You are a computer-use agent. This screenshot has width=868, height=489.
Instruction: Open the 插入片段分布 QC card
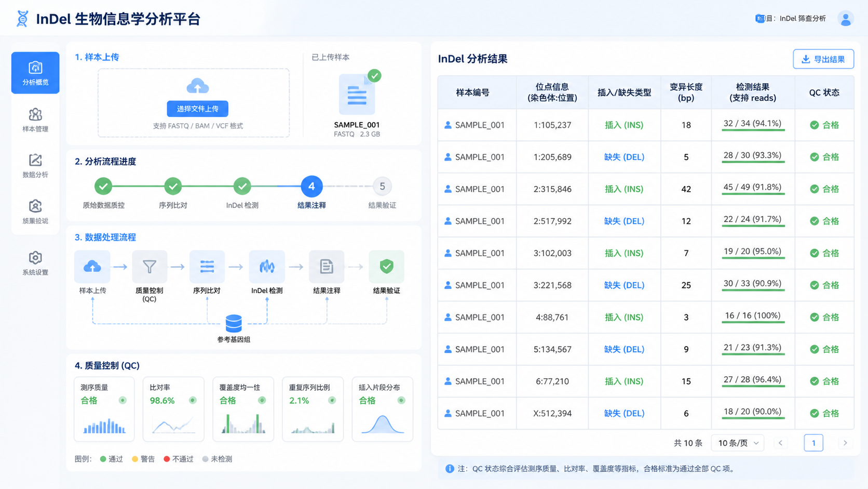383,409
